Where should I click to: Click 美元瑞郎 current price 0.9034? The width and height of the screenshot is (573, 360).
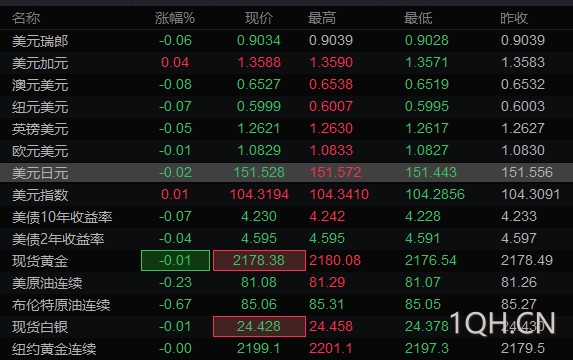coord(259,40)
